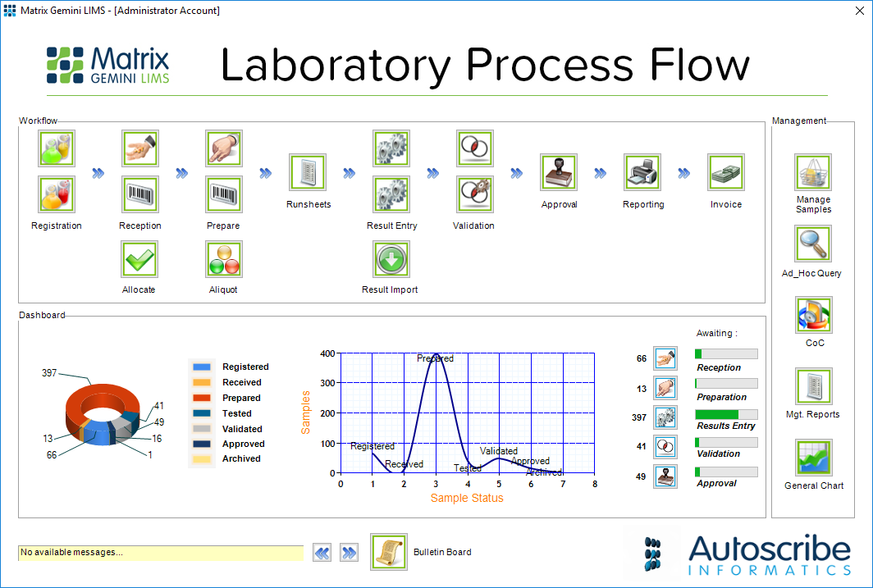
Task: Click the forward messages arrow button
Action: pos(349,552)
